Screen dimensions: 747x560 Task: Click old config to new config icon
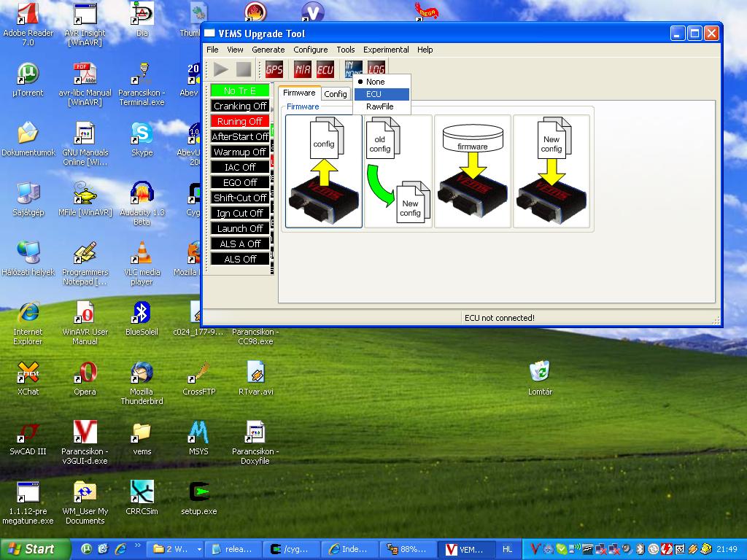pyautogui.click(x=398, y=171)
